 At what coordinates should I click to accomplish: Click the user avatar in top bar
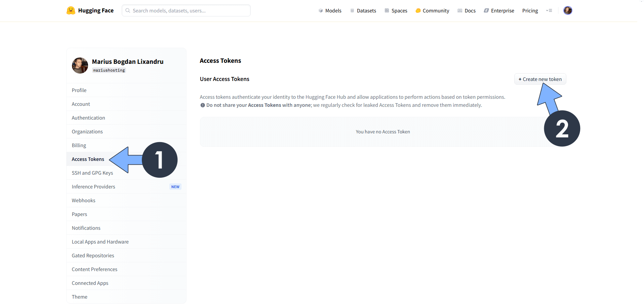[568, 10]
